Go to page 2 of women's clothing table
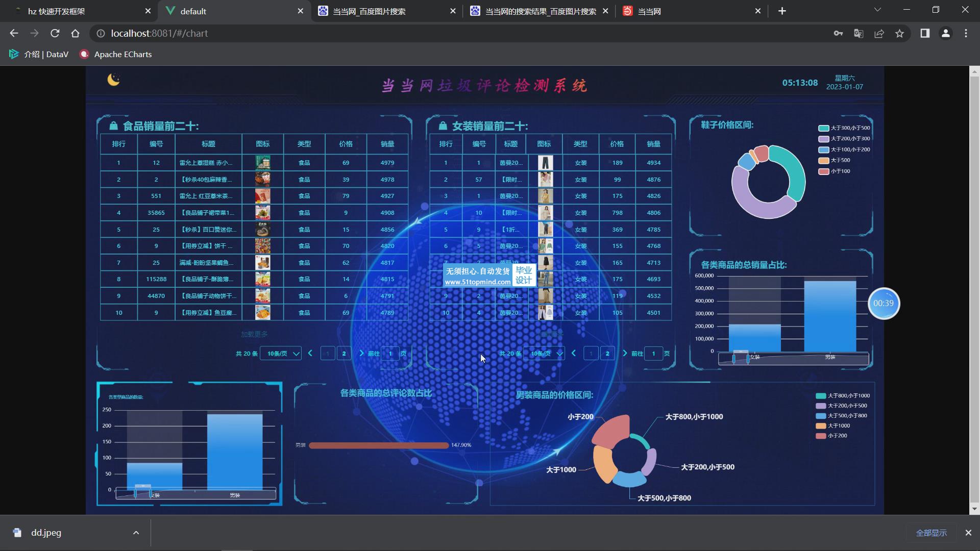 (x=607, y=353)
